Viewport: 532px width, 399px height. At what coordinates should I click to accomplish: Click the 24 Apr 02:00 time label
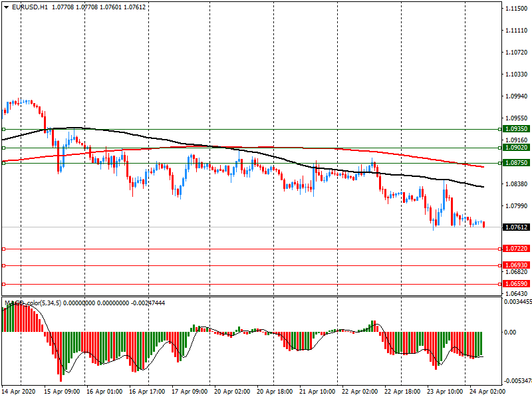(487, 392)
